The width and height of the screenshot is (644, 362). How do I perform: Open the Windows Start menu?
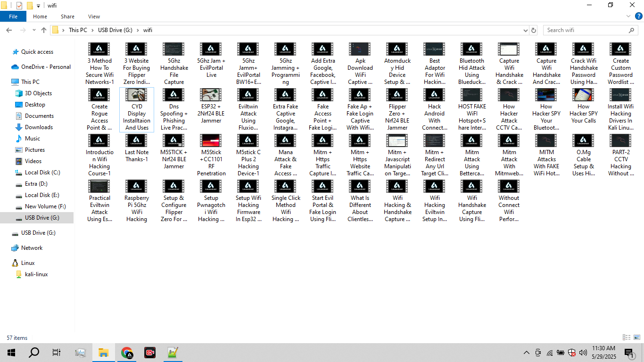coord(11,353)
